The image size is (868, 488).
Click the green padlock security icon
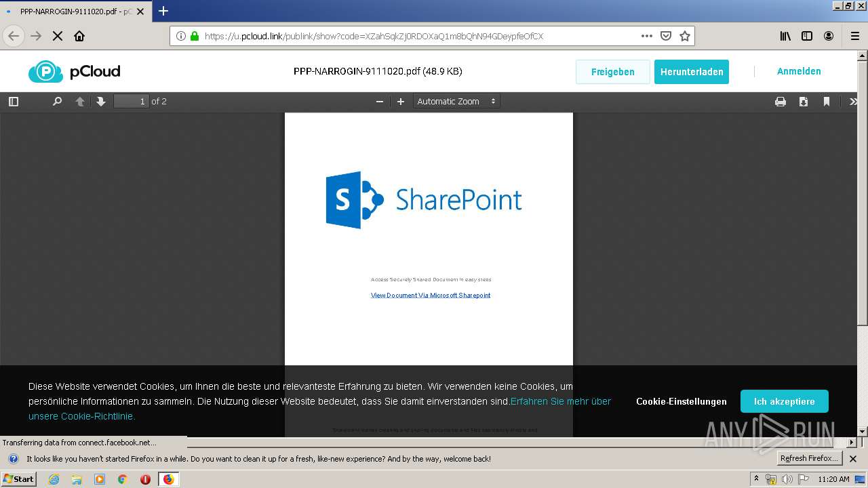pos(195,36)
